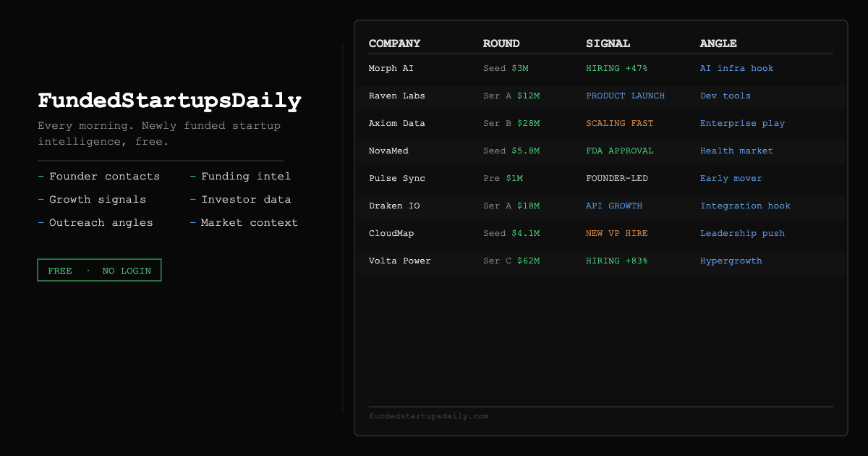Click the Volta Power company name

(x=400, y=261)
